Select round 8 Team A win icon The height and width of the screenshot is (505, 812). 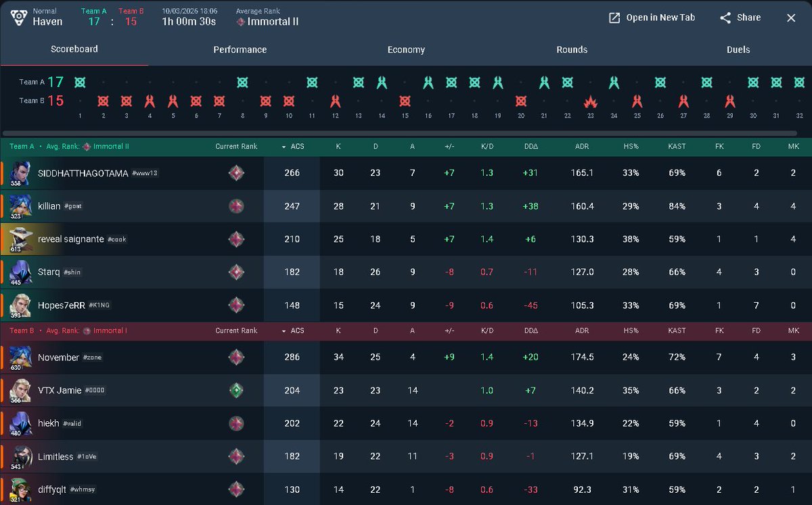(242, 82)
